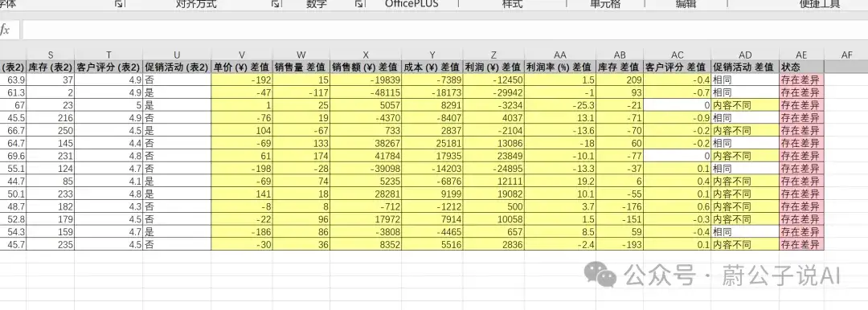Viewport: 868px width, 310px height.
Task: Open the 字体 group dialog launcher
Action: point(118,4)
